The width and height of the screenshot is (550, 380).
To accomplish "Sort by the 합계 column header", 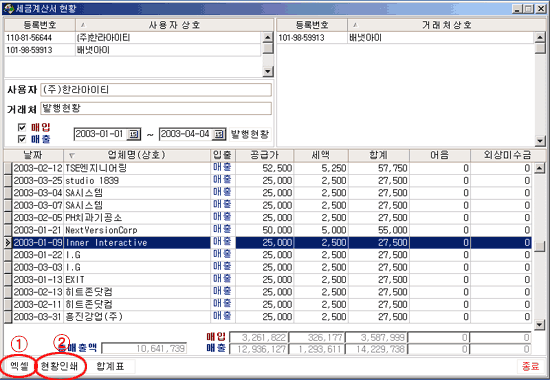I will coord(378,155).
